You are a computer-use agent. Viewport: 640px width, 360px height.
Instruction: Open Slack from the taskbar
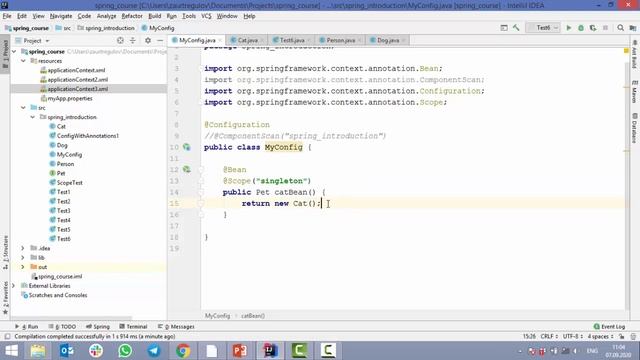tap(96, 351)
